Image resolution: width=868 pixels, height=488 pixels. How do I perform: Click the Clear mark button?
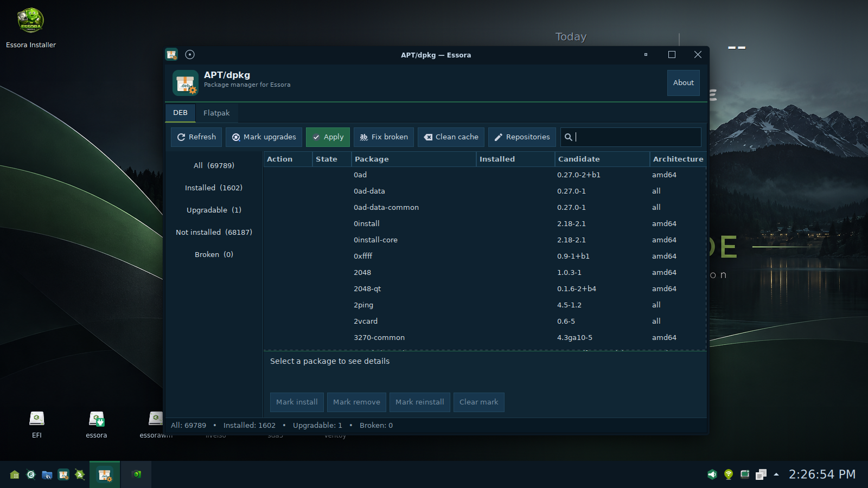(478, 402)
